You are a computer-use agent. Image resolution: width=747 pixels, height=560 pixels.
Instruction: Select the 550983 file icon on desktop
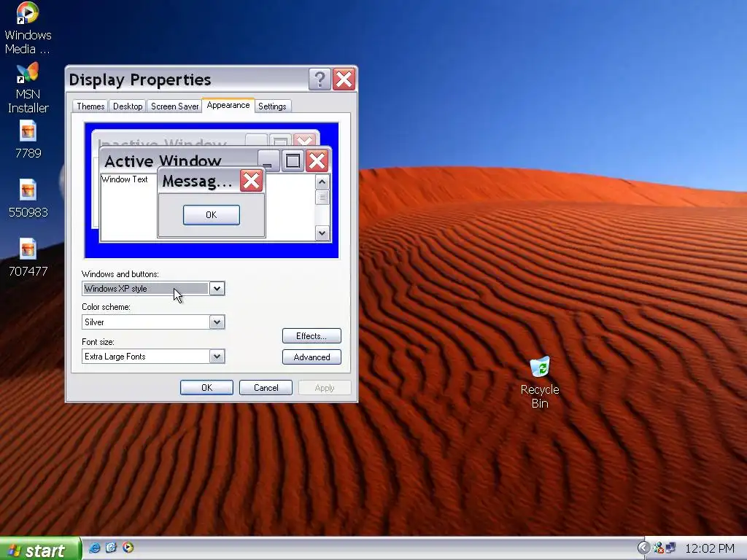point(28,198)
